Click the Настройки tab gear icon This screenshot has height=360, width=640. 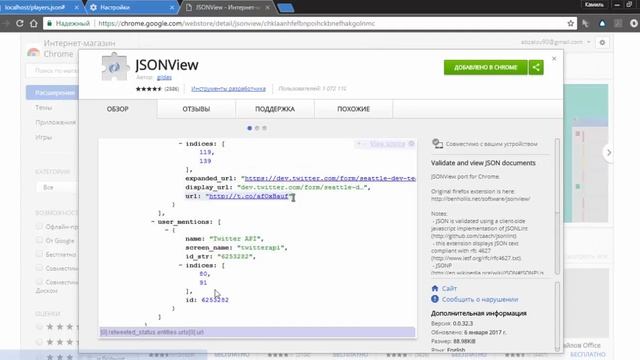pyautogui.click(x=93, y=7)
